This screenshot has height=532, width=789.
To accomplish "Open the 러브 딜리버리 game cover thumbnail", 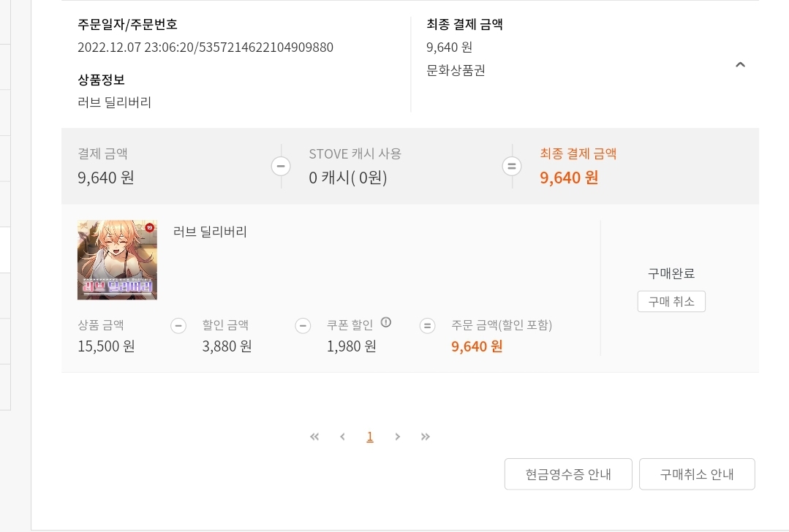I will [x=117, y=259].
